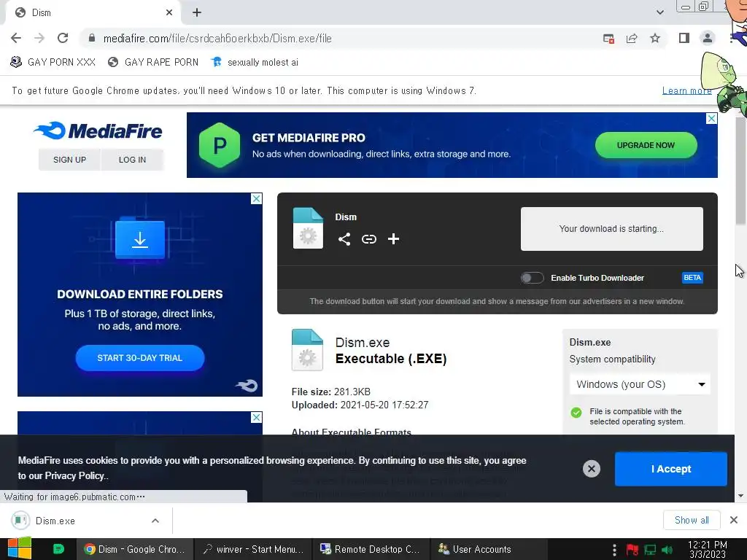Viewport: 747px width, 560px height.
Task: Click the scroll down arrow on scrollbar
Action: [741, 496]
